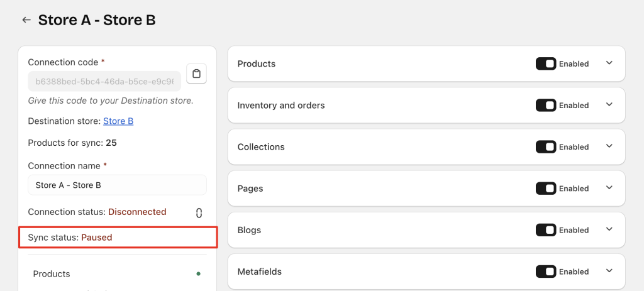The image size is (644, 291).
Task: Expand the Collections section chevron
Action: tap(609, 146)
